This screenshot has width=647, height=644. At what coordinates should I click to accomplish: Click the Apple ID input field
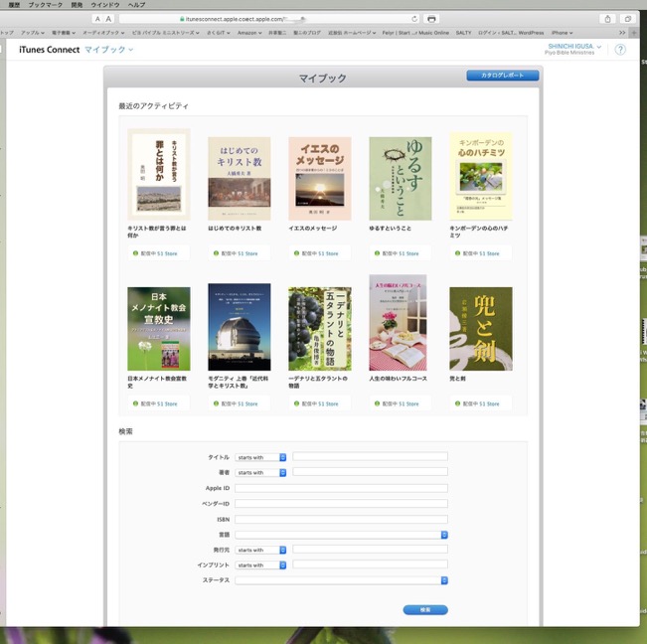(x=341, y=488)
